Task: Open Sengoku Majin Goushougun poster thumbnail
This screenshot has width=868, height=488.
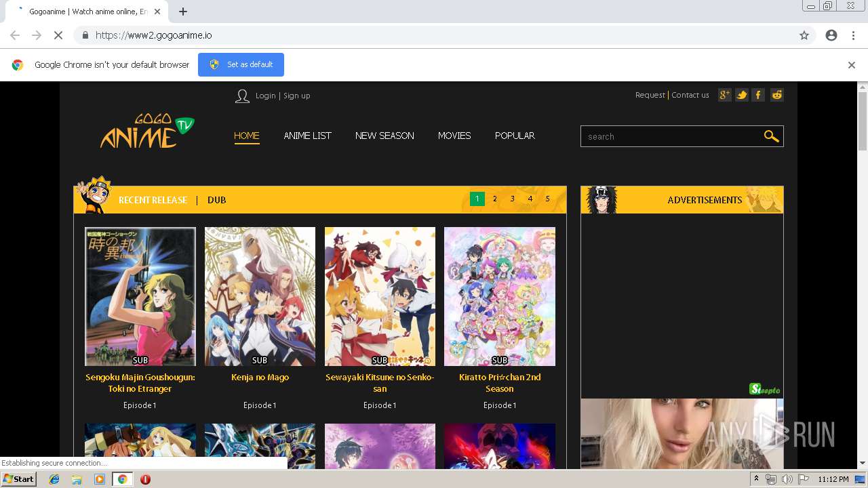Action: pyautogui.click(x=140, y=296)
